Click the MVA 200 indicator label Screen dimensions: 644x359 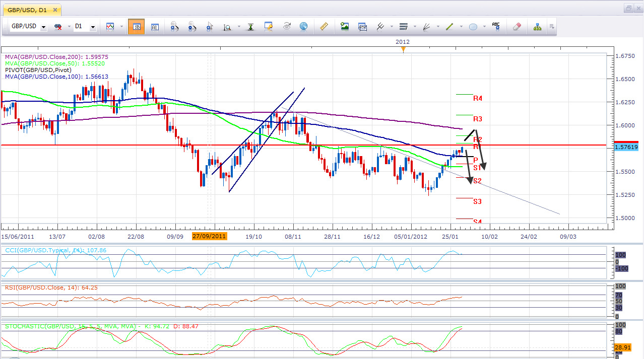(x=56, y=57)
